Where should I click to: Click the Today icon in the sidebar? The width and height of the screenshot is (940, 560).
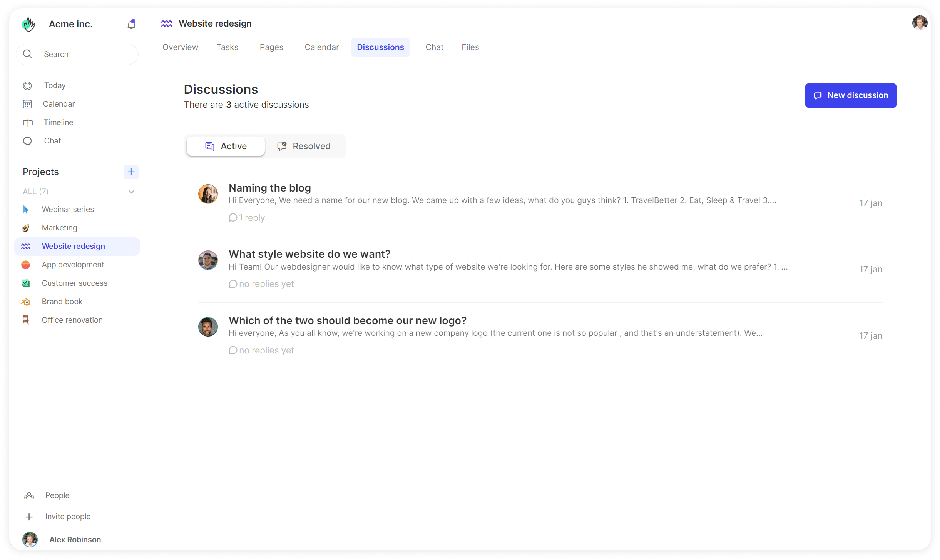(x=27, y=86)
